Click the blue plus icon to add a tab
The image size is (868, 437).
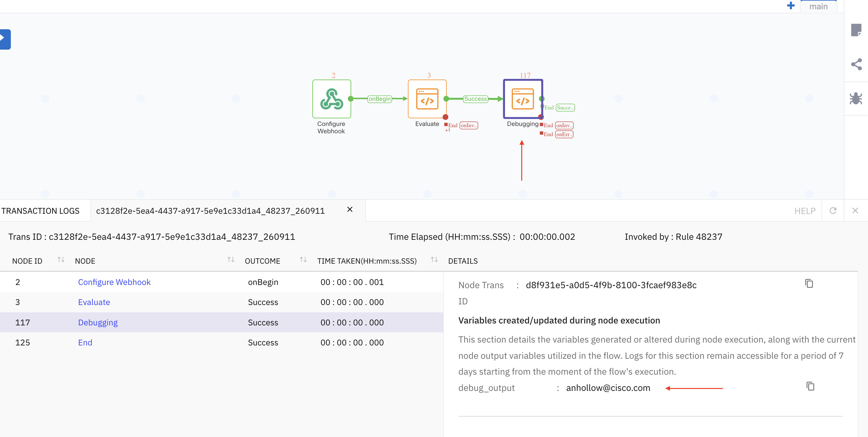(791, 6)
